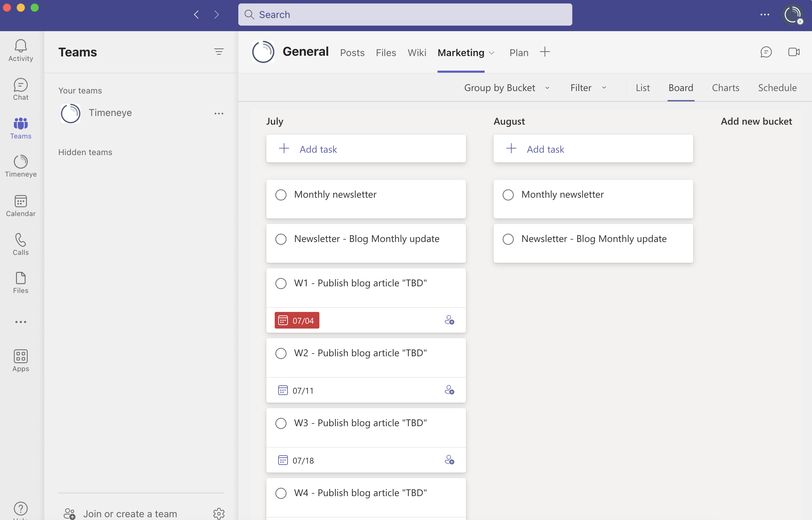Open the Activity feed
812x520 pixels.
pyautogui.click(x=21, y=51)
